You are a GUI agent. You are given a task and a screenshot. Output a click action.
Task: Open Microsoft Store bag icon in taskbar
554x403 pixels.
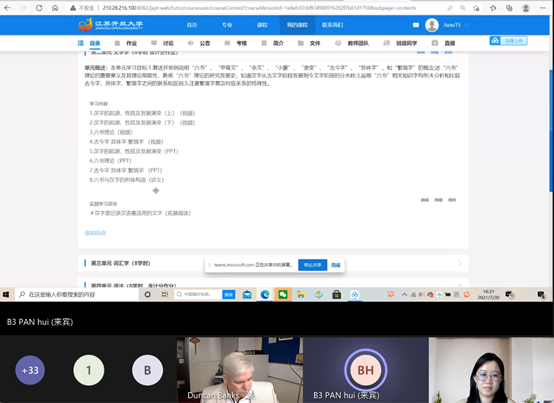pyautogui.click(x=336, y=294)
